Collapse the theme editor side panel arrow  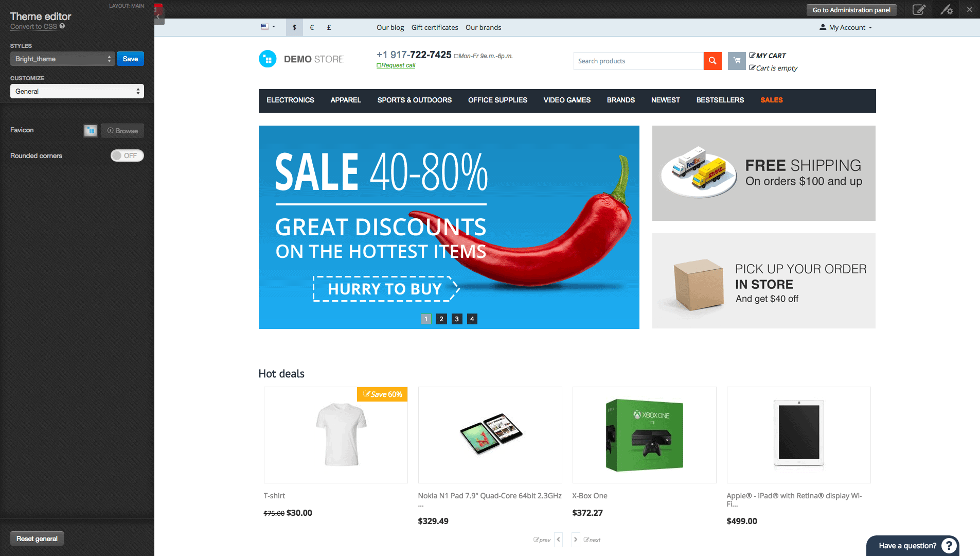click(x=158, y=16)
